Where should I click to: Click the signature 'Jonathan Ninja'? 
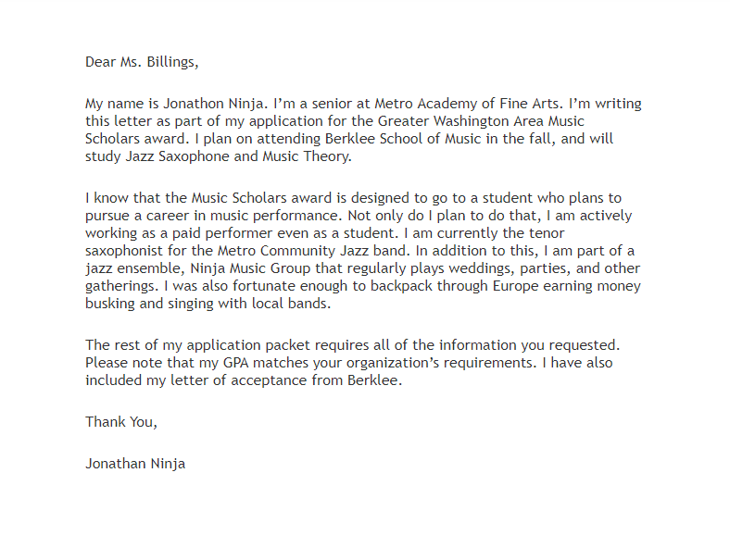click(135, 464)
